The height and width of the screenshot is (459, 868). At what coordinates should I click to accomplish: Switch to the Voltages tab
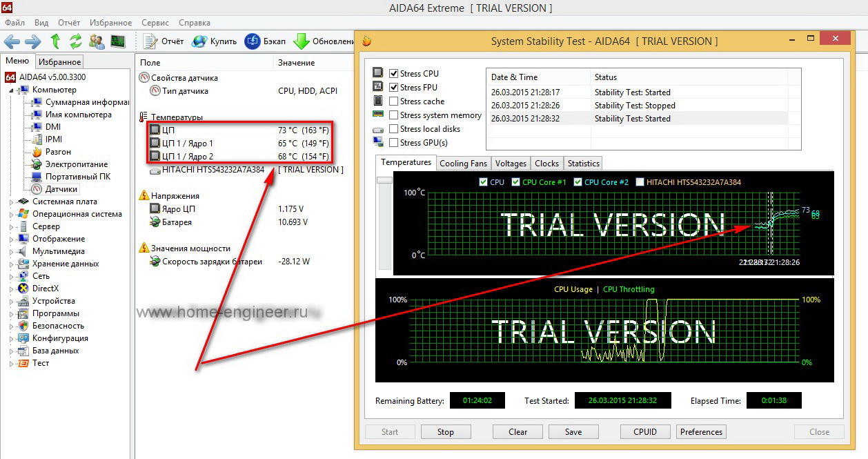click(x=511, y=164)
